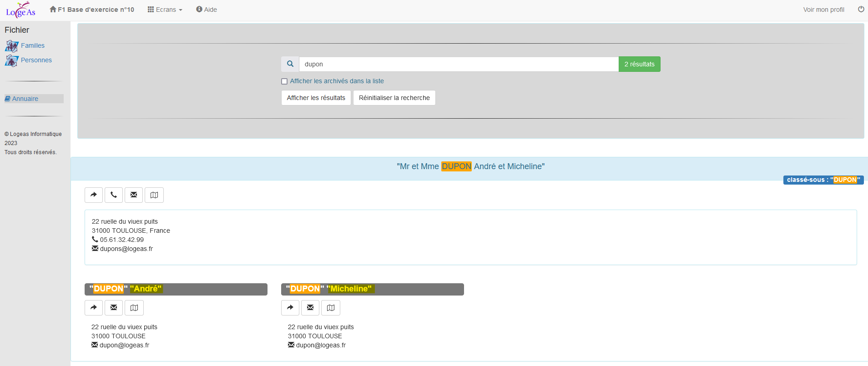Open the map icon for the DUPON family
The width and height of the screenshot is (868, 366).
154,195
